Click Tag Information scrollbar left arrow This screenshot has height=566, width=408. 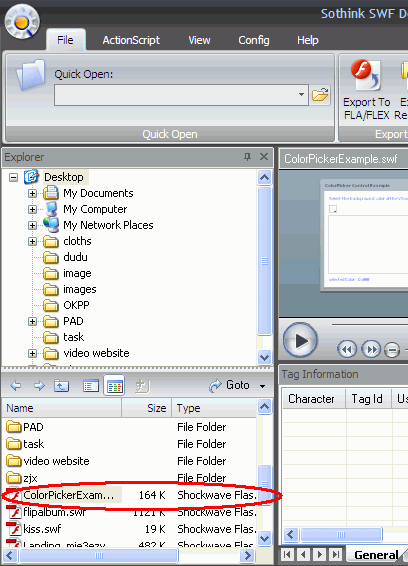pyautogui.click(x=291, y=535)
